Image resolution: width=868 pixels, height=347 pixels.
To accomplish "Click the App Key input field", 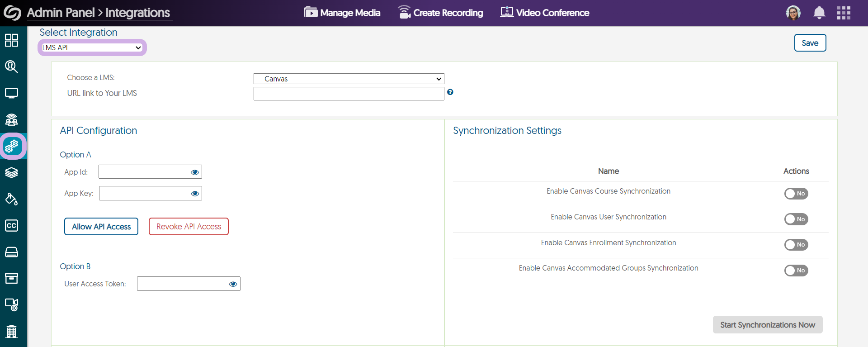I will tap(151, 193).
